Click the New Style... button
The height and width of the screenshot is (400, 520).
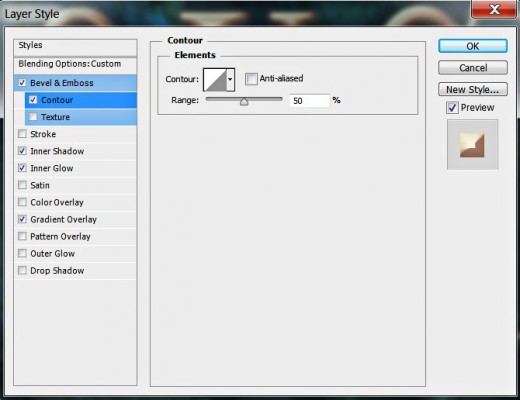click(x=473, y=89)
